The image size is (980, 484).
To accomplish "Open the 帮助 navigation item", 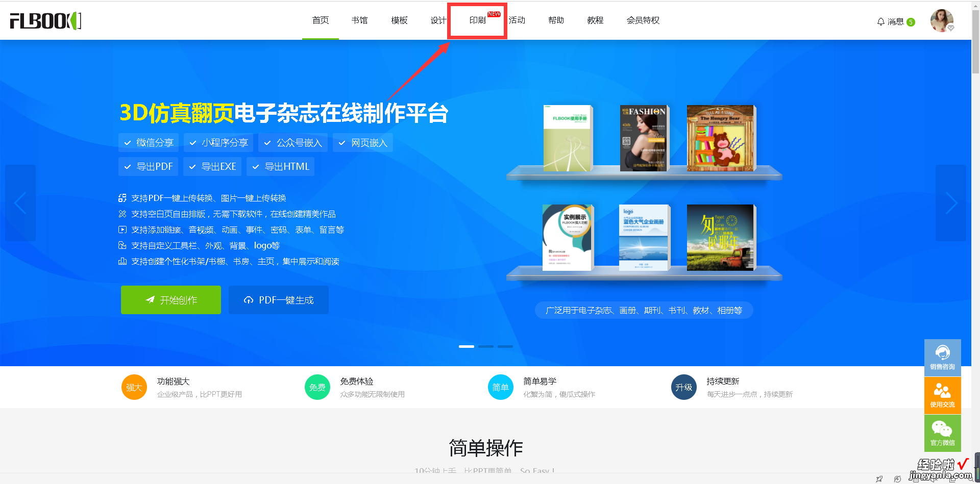I will pos(556,20).
